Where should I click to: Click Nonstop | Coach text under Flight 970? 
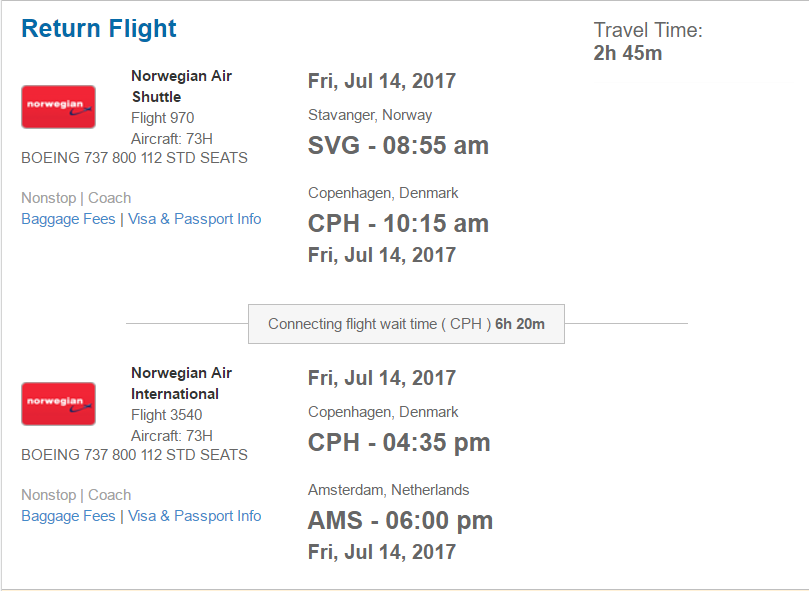76,198
